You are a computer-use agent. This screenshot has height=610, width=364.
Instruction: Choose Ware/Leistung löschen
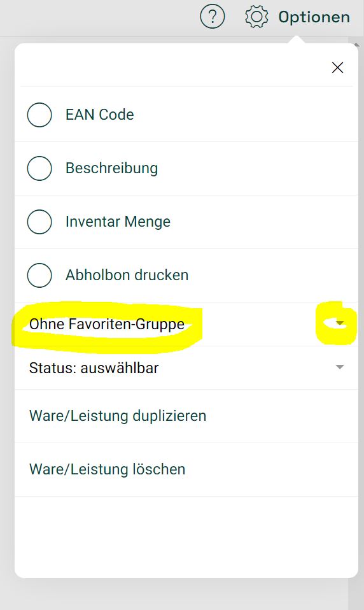pos(186,469)
